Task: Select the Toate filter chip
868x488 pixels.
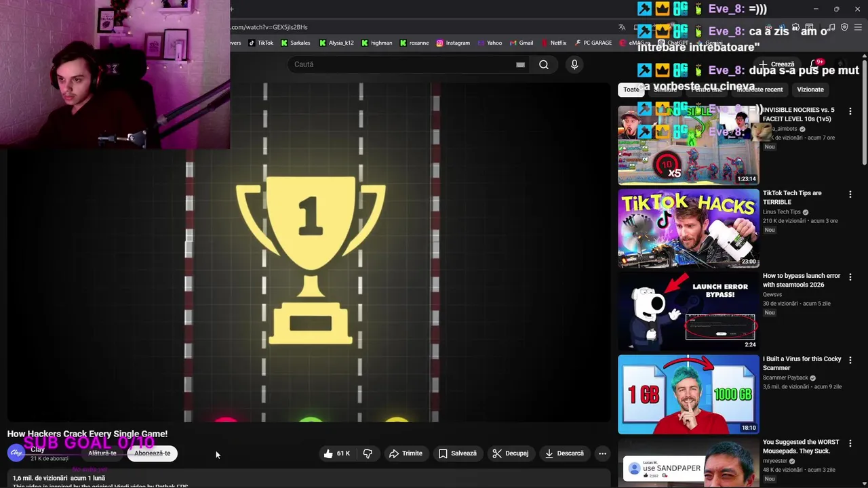Action: (x=631, y=89)
